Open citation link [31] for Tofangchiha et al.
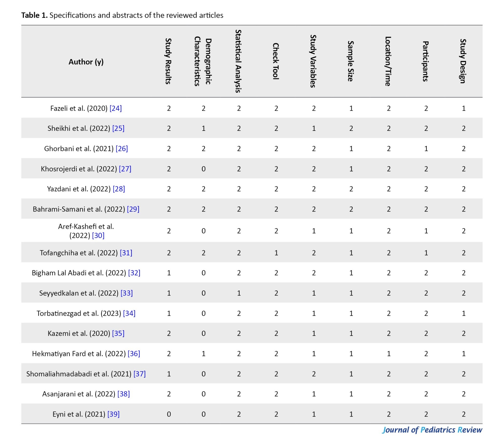The image size is (504, 444). [x=126, y=253]
